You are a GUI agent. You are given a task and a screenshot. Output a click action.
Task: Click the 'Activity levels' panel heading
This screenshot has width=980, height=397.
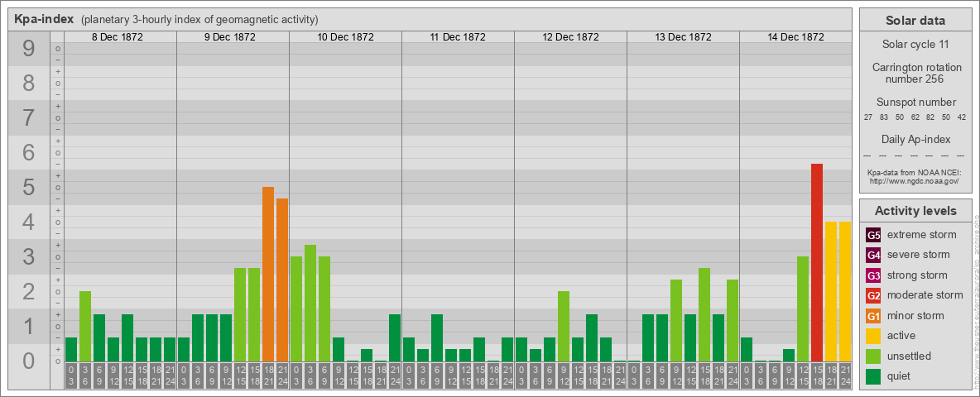(x=915, y=211)
